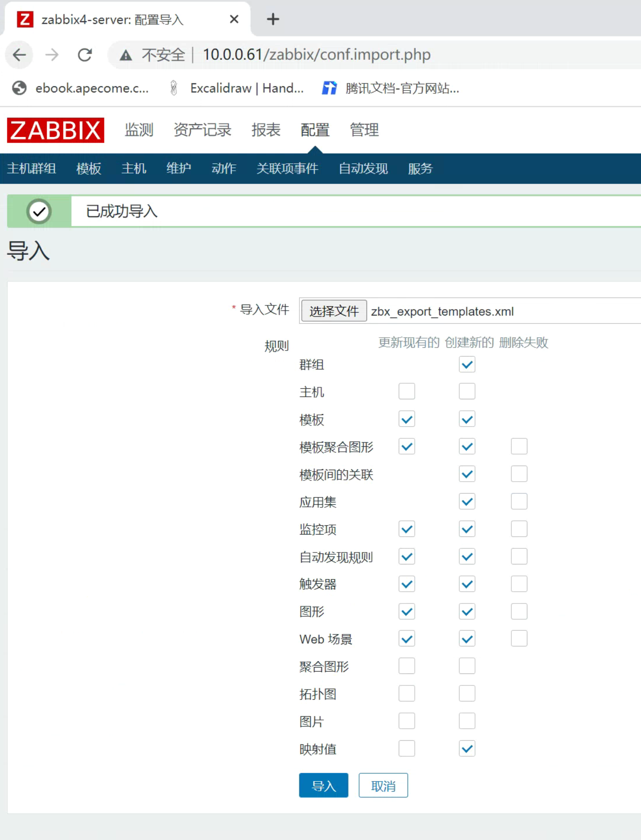Screen dimensions: 641x840
Task: Open 自动发现 in the configuration submenu
Action: click(x=363, y=169)
